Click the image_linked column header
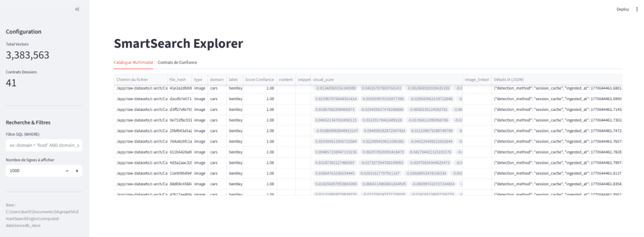Screen dimensions: 644x237 coord(477,79)
